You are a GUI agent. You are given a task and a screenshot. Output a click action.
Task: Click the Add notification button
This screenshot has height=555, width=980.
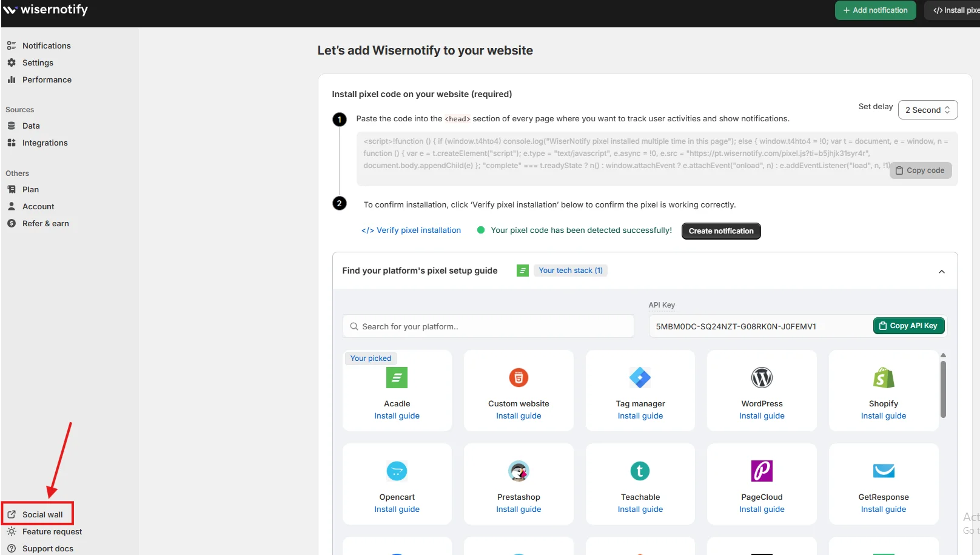875,10
